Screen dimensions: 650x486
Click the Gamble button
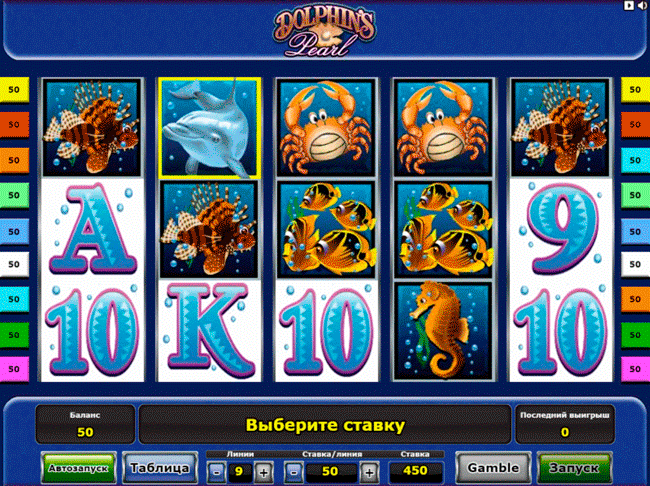point(493,468)
